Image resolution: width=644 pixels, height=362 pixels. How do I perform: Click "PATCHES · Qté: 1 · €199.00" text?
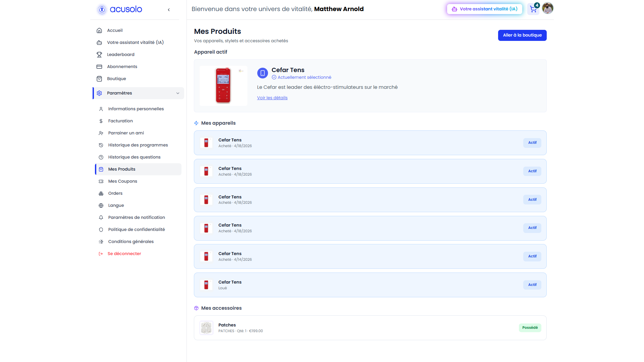[240, 331]
